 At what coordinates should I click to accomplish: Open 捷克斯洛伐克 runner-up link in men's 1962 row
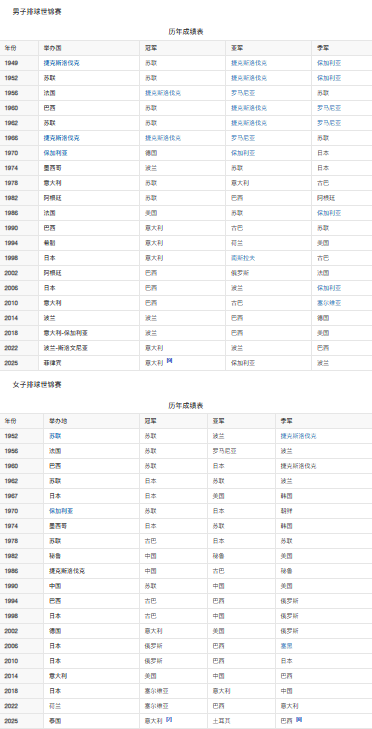point(249,123)
